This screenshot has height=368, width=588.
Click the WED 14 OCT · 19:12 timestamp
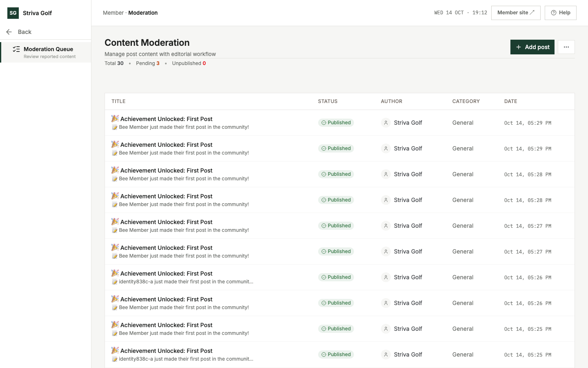click(x=461, y=13)
